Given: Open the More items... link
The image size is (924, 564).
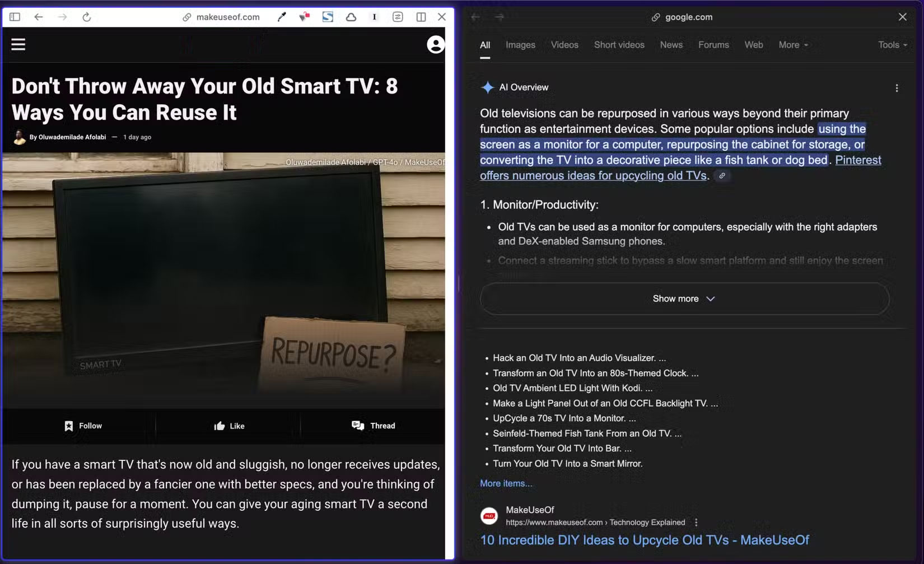Looking at the screenshot, I should click(506, 483).
